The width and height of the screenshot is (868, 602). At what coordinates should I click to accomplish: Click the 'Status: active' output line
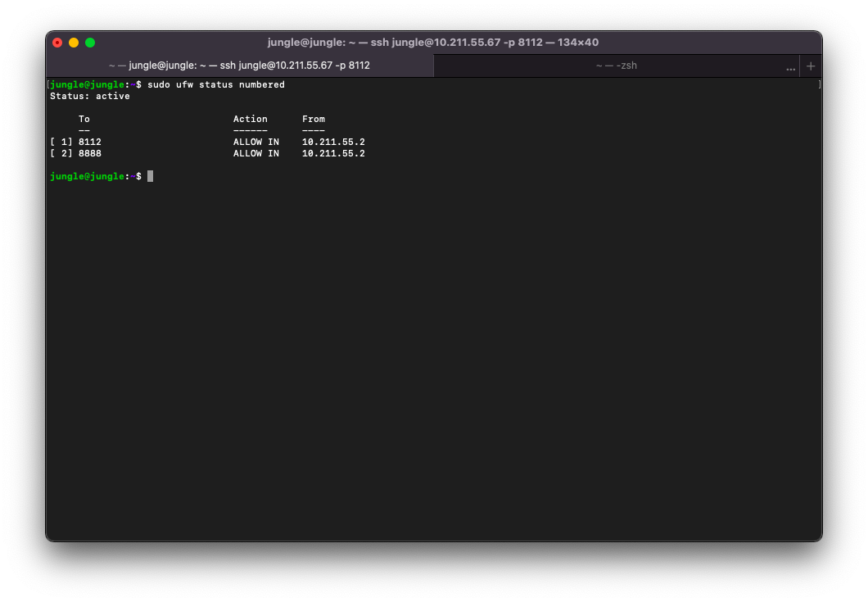(x=90, y=97)
